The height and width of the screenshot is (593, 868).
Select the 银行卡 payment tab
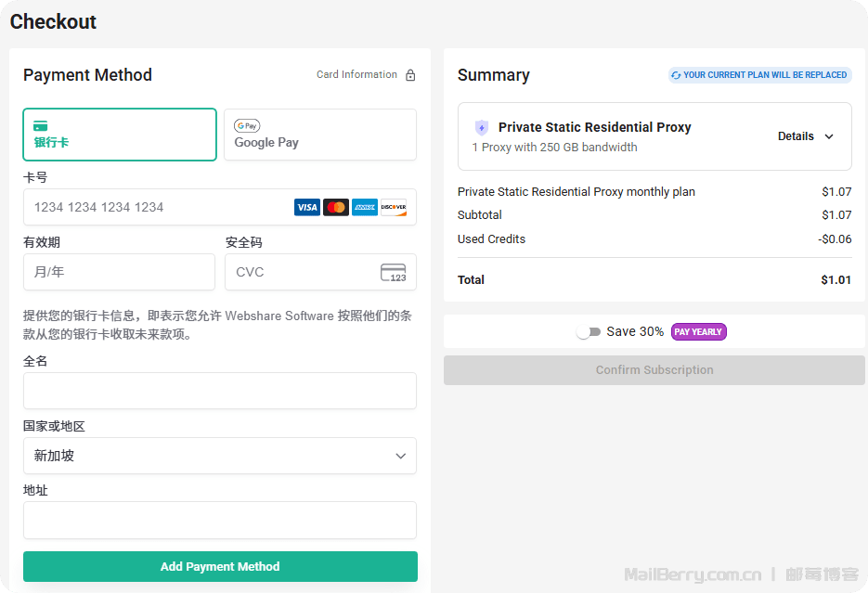pos(120,135)
